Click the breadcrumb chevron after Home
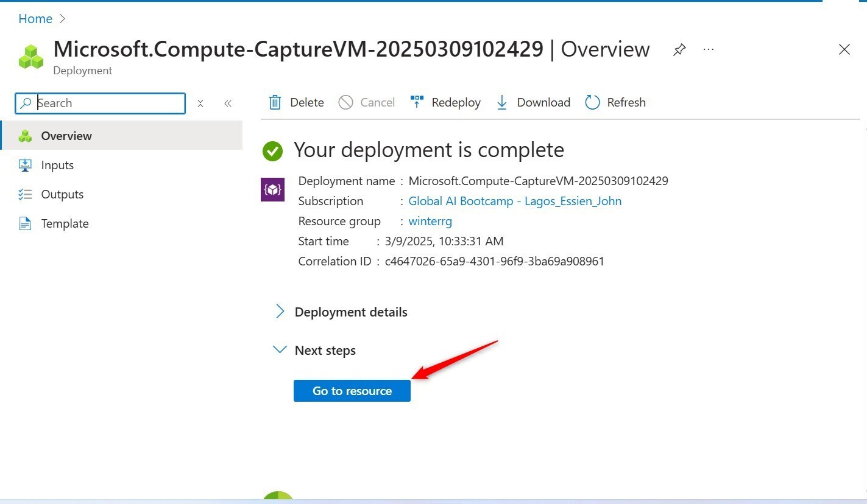 click(x=62, y=19)
